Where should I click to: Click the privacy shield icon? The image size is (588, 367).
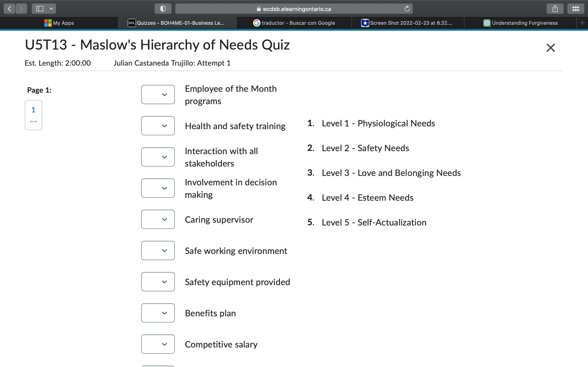point(163,9)
